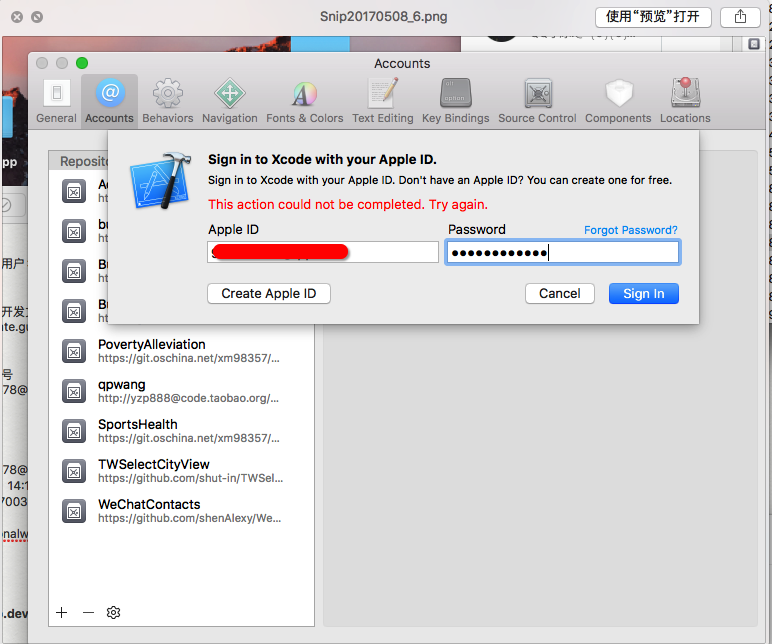The width and height of the screenshot is (772, 644).
Task: Open the General preferences tab
Action: click(x=56, y=101)
